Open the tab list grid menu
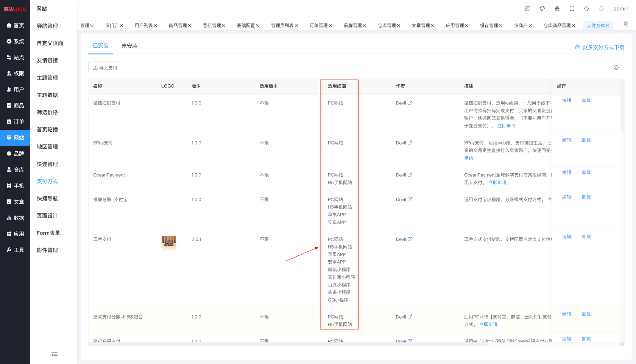Viewport: 636px width, 364px height. point(626,23)
